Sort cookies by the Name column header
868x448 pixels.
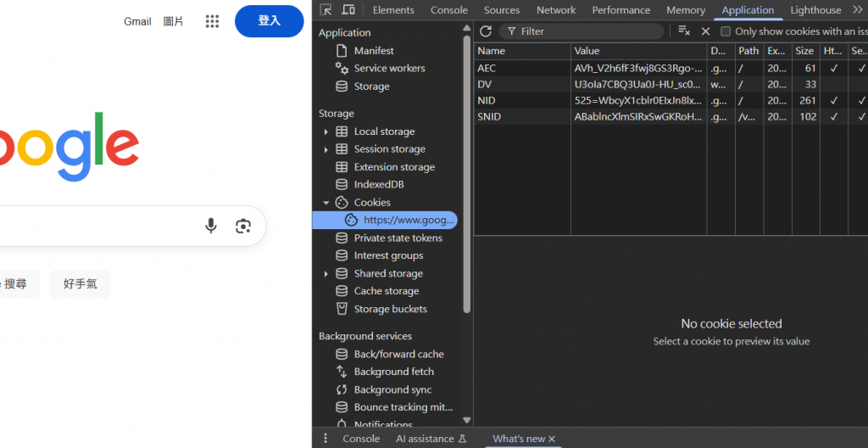522,50
